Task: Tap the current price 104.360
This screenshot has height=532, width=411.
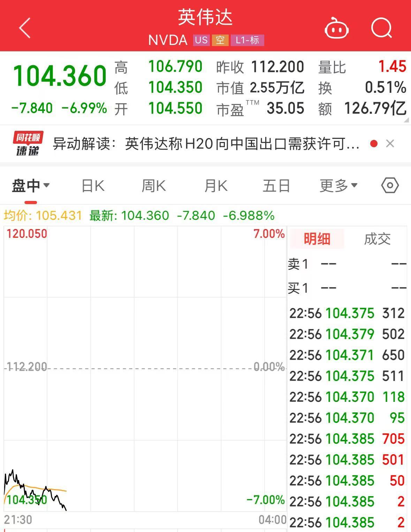Action: (60, 76)
